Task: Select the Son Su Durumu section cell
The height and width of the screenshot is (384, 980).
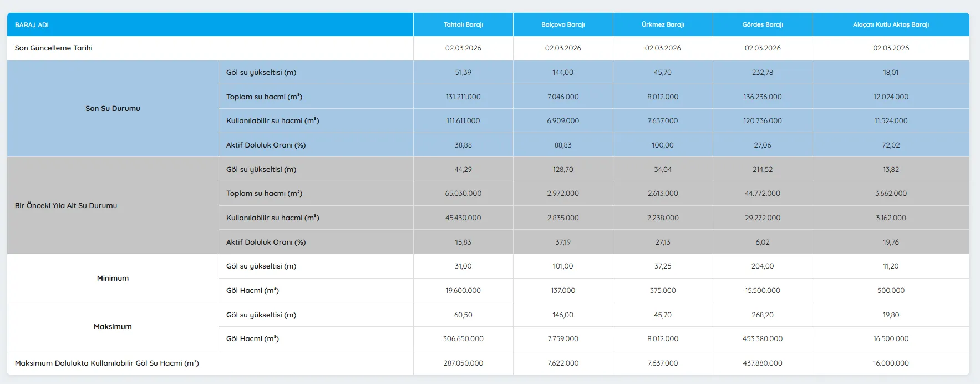Action: [113, 109]
